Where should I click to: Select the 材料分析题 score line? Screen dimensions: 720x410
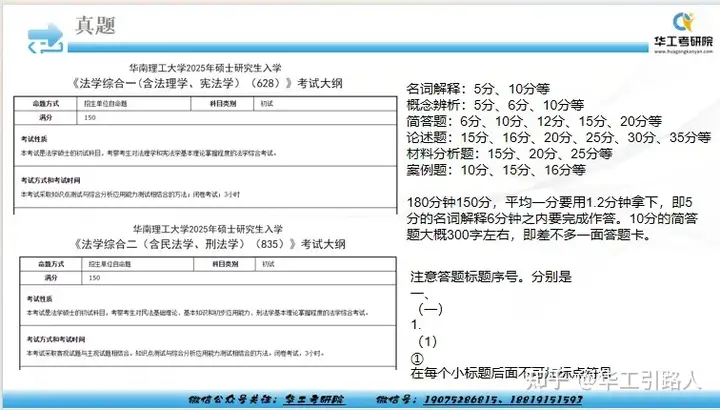tap(509, 153)
